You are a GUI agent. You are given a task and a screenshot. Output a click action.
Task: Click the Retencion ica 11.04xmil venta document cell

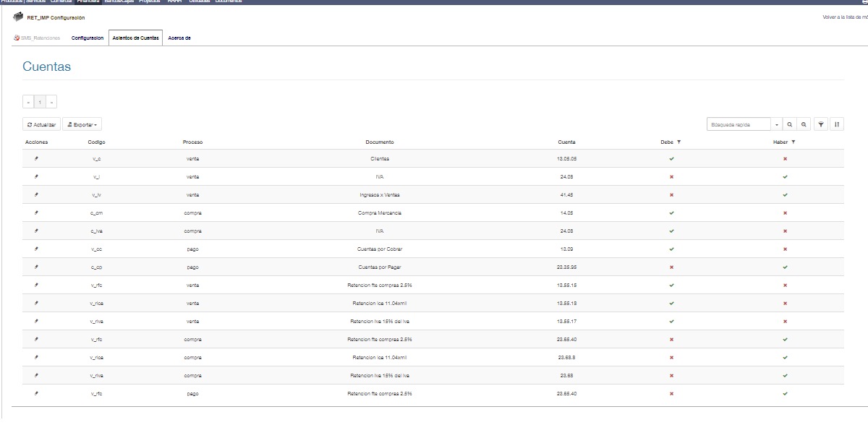coord(380,303)
